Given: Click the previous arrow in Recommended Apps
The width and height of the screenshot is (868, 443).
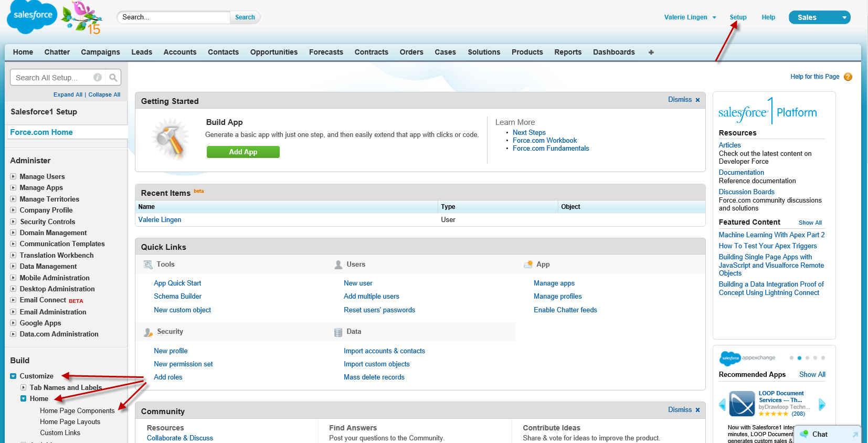Looking at the screenshot, I should [x=722, y=404].
